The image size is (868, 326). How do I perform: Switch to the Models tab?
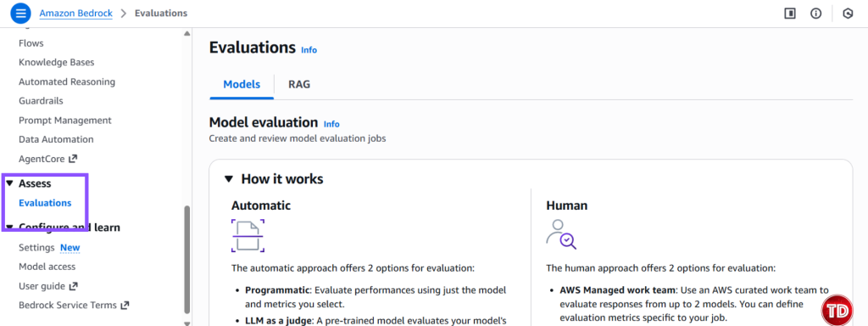click(x=242, y=85)
